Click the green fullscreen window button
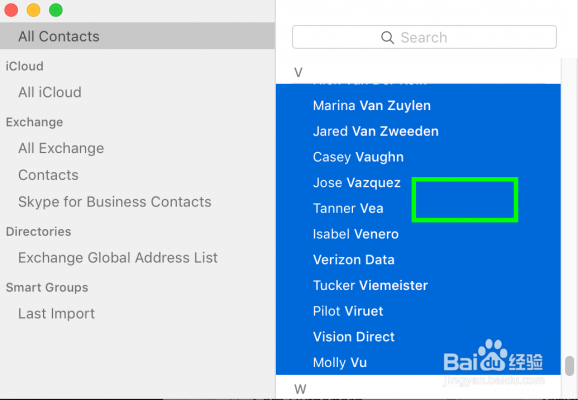This screenshot has height=400, width=578. coord(56,10)
